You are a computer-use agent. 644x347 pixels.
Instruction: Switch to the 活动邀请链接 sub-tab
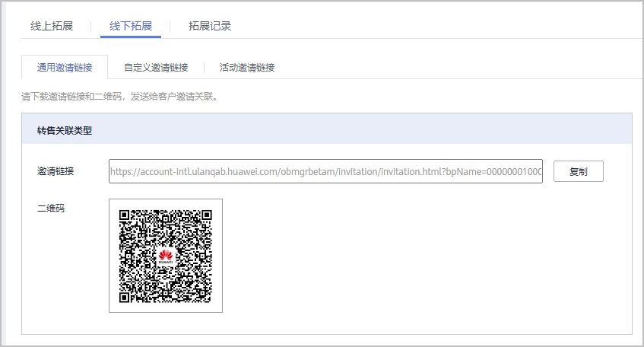(247, 68)
